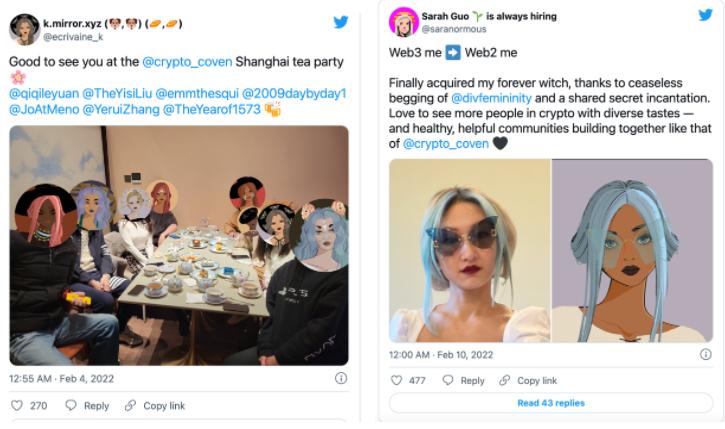Open the tea party group photo
725x429 pixels.
(x=179, y=245)
